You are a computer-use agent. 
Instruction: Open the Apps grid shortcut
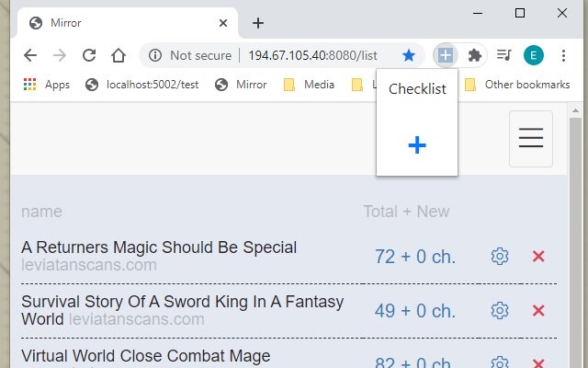pos(47,85)
